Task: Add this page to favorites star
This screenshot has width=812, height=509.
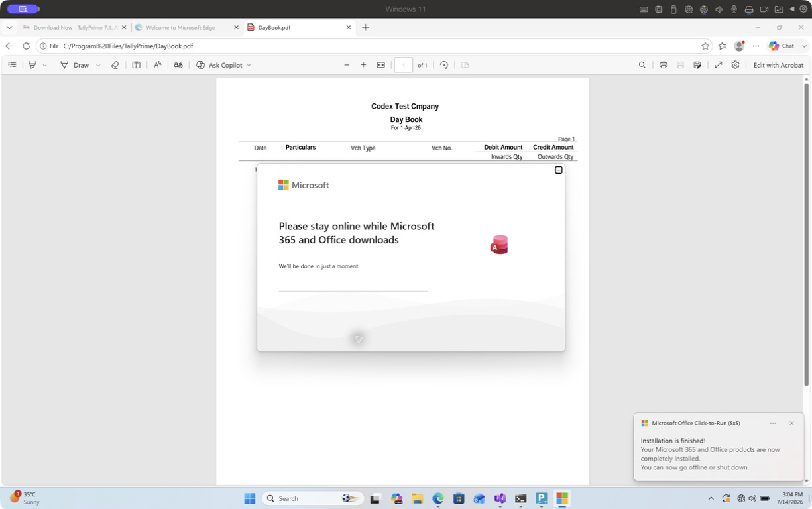Action: pyautogui.click(x=705, y=46)
